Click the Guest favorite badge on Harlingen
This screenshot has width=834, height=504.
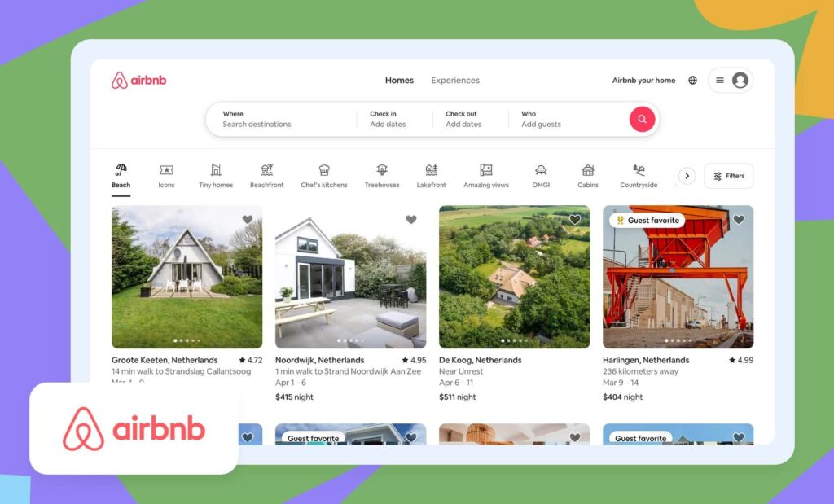(x=647, y=220)
